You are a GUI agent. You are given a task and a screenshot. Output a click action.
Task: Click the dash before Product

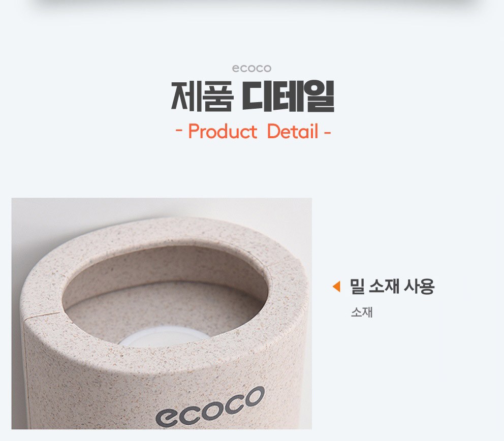point(179,132)
